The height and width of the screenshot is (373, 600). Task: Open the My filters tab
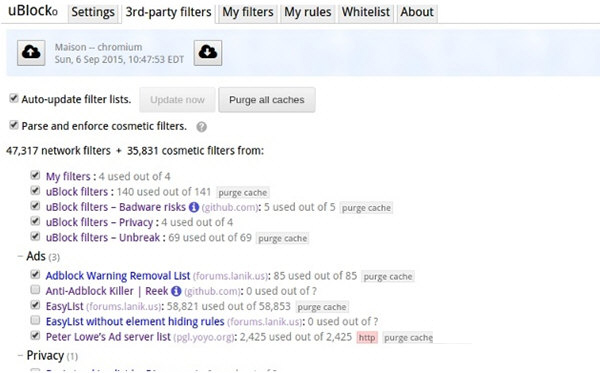[x=248, y=12]
